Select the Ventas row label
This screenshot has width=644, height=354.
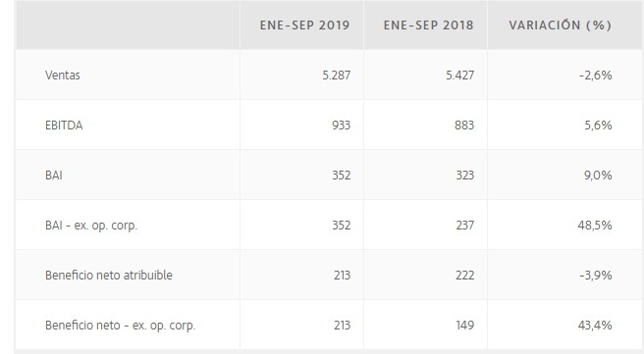(63, 76)
